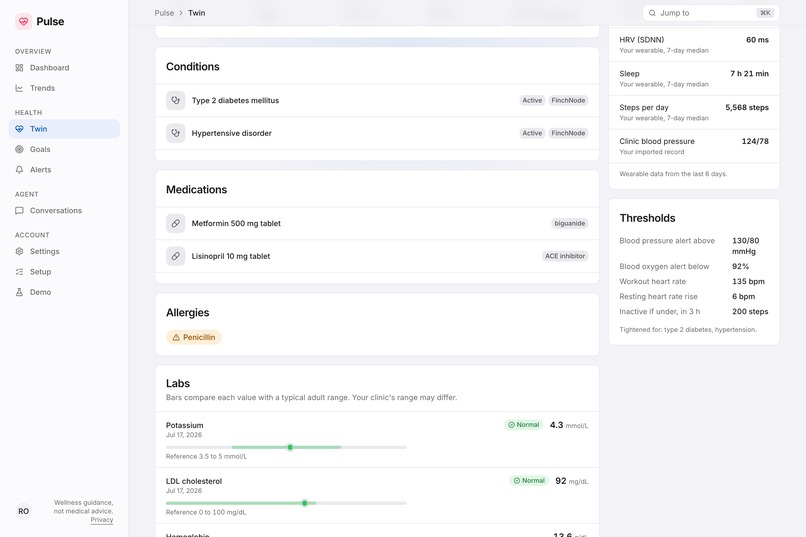This screenshot has width=806, height=537.
Task: Click the RO user avatar
Action: (x=23, y=511)
